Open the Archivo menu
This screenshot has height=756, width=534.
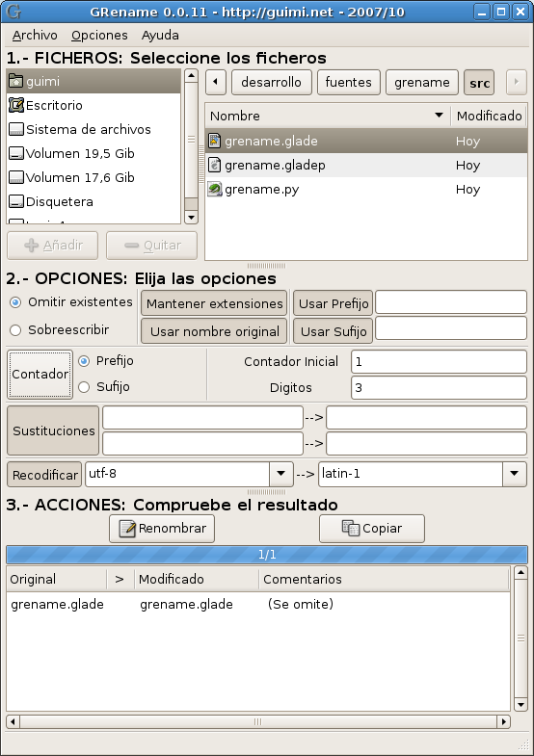point(35,36)
